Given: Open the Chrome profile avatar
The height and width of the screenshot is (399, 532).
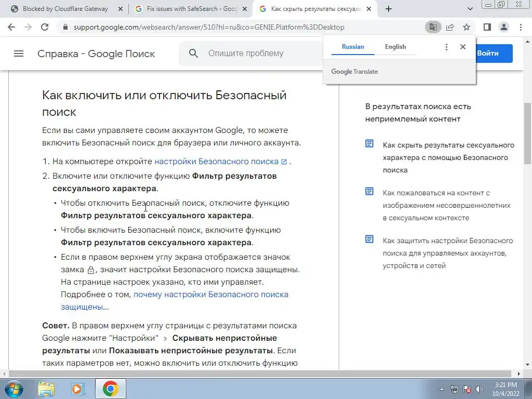Looking at the screenshot, I should (x=504, y=27).
